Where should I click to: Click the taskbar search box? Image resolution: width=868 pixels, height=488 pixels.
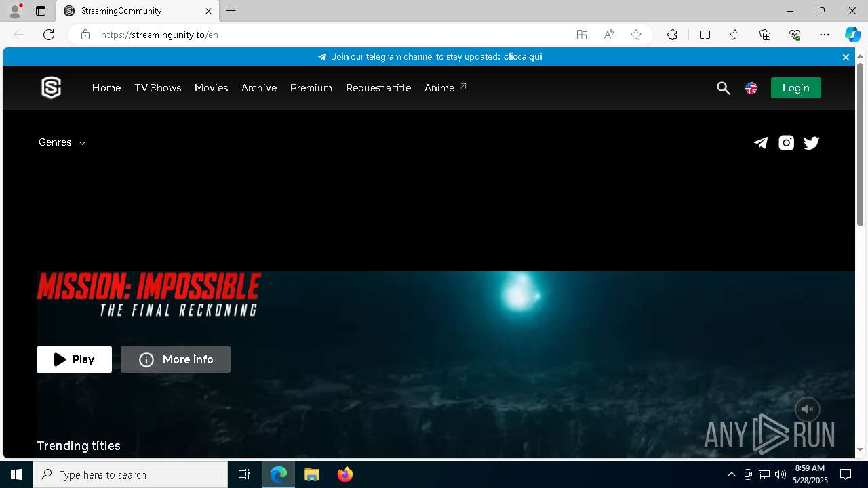pyautogui.click(x=130, y=474)
